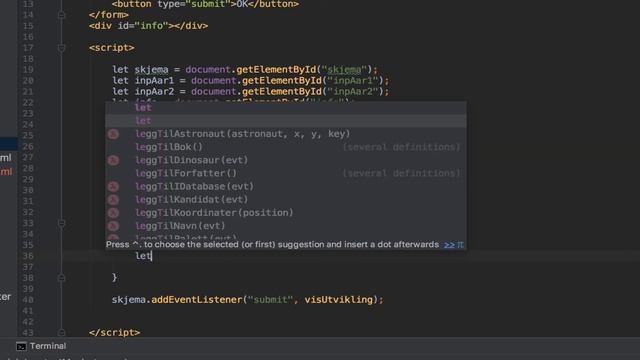Image resolution: width=640 pixels, height=360 pixels.
Task: Click the Terminal icon in the bottom bar
Action: point(21,347)
